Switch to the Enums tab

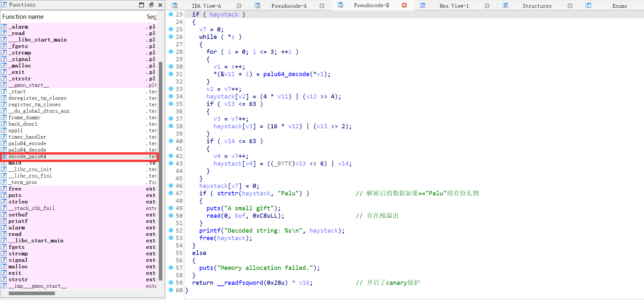click(x=619, y=6)
